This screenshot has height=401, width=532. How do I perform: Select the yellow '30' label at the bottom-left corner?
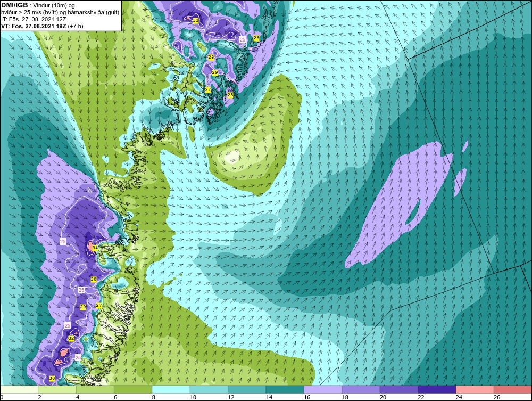52,378
